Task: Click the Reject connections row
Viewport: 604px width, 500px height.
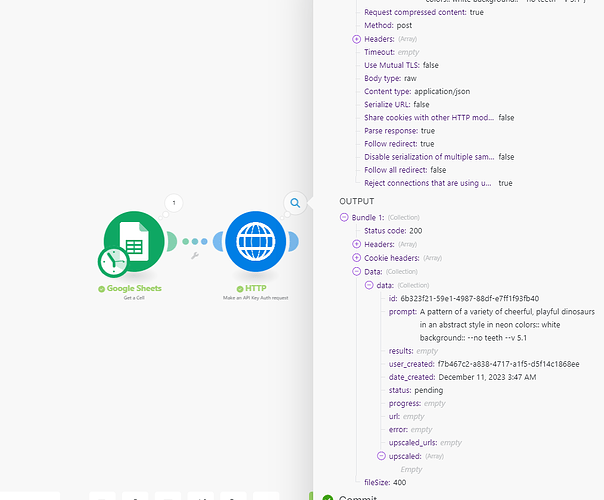Action: (438, 183)
